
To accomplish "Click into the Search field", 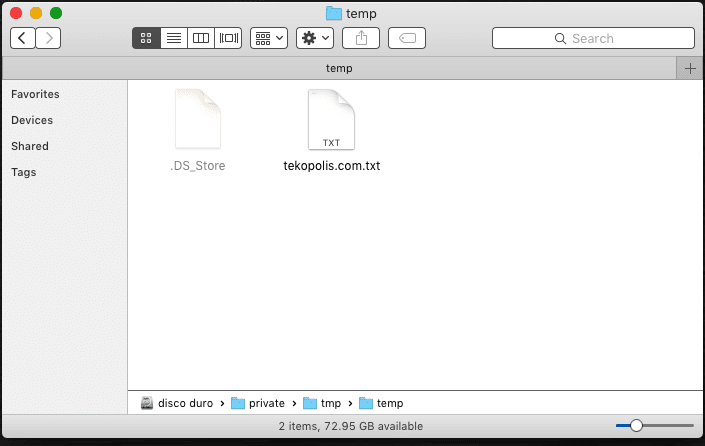I will (593, 38).
